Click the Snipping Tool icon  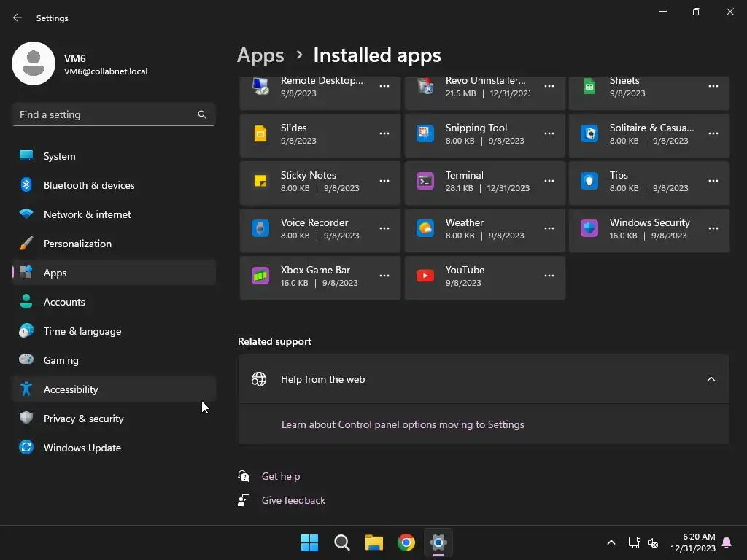coord(425,134)
